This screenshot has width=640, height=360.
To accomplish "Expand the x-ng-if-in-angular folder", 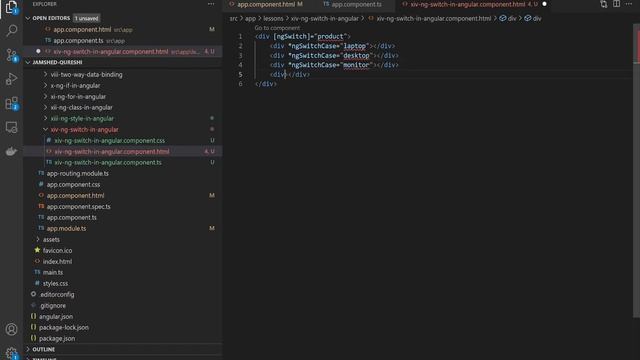I will click(75, 86).
